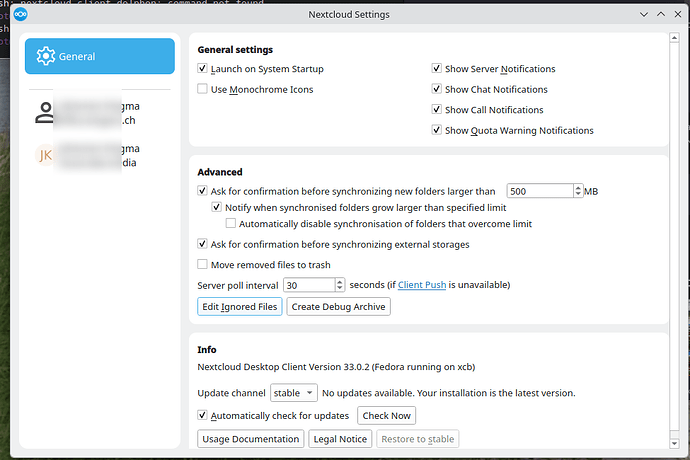
Task: Click the General settings heading
Action: [x=235, y=49]
